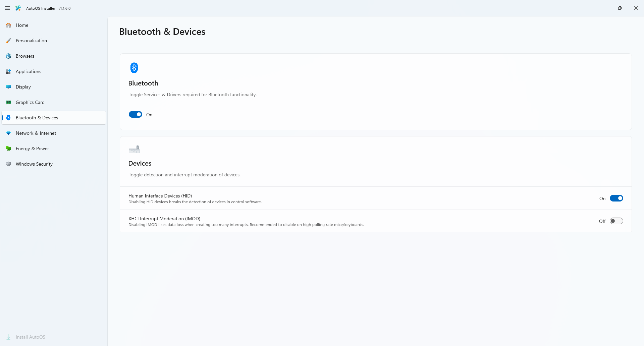Click the Install AutoOS download icon
Image resolution: width=644 pixels, height=346 pixels.
tap(8, 337)
